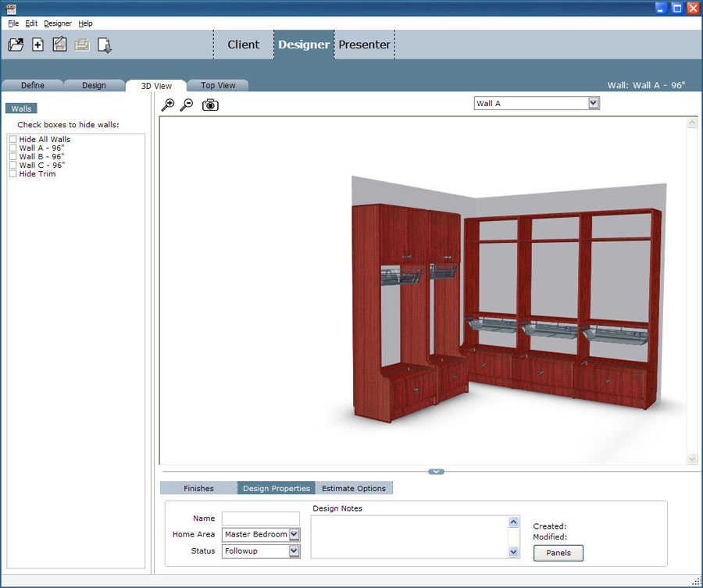Open the Wall A dropdown list

point(594,103)
